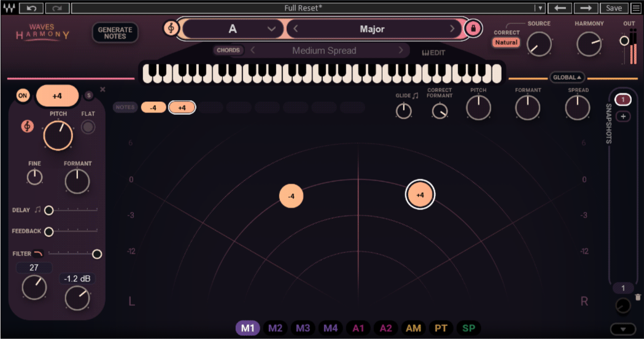Toggle the CHORDS mode button
This screenshot has width=644, height=339.
pyautogui.click(x=228, y=50)
